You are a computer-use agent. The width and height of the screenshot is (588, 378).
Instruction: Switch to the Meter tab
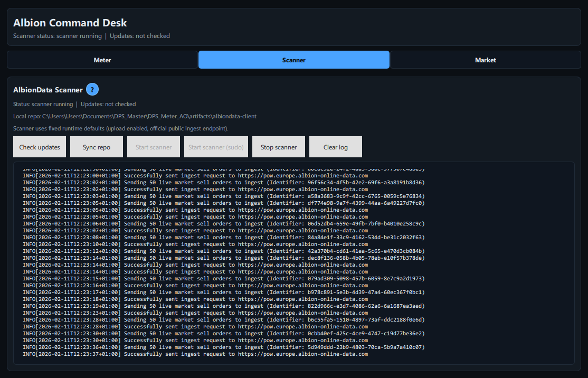(102, 60)
